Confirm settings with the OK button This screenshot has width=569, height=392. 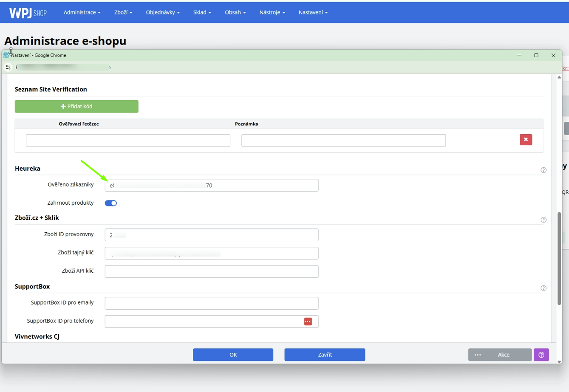click(x=233, y=355)
